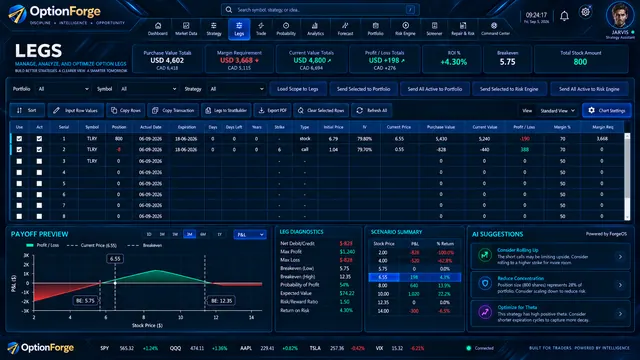Select the 6M payoff range tab

(203, 234)
